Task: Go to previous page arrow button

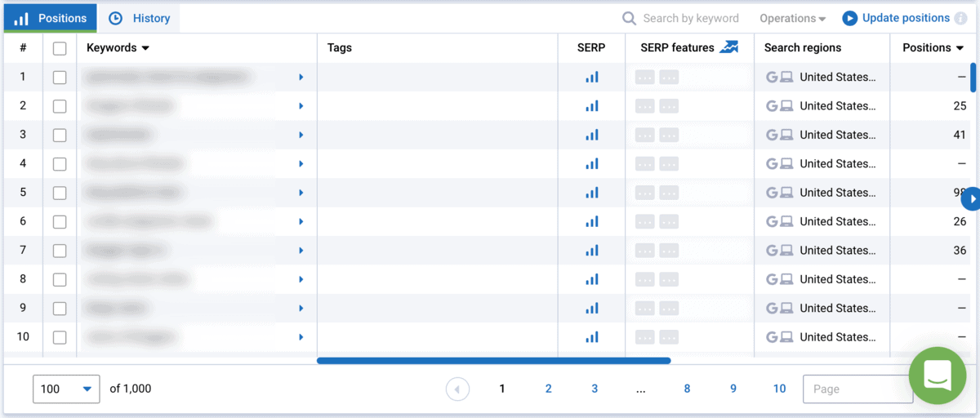Action: 457,389
